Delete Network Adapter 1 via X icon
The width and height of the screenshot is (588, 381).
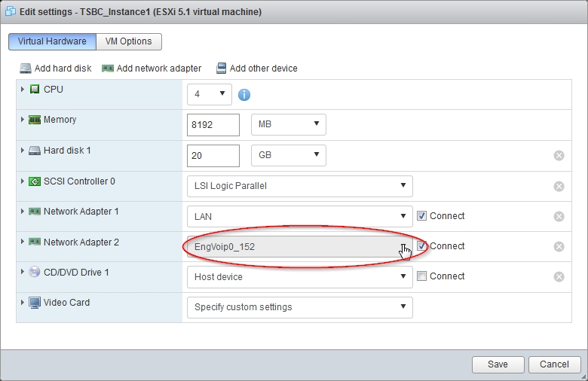click(559, 216)
